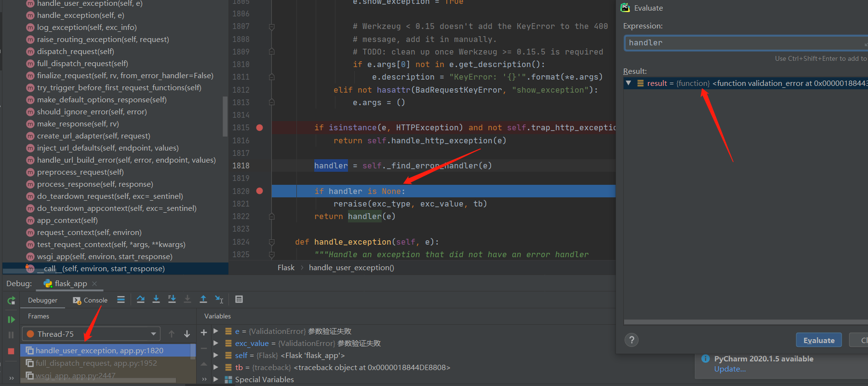Select the next frame down arrow

[187, 334]
